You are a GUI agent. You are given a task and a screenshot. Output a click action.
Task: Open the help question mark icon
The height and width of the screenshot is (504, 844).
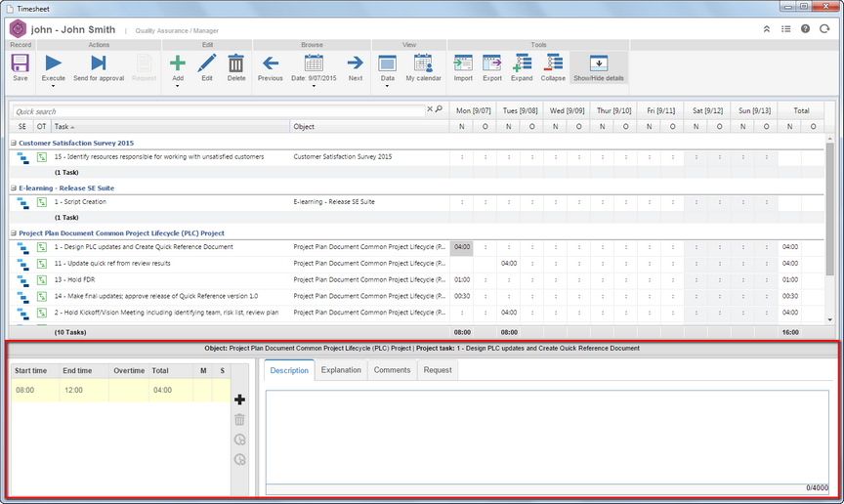pos(805,29)
